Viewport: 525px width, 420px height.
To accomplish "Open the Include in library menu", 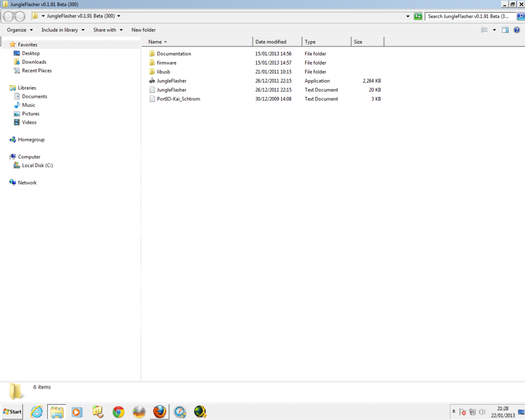I will (63, 30).
